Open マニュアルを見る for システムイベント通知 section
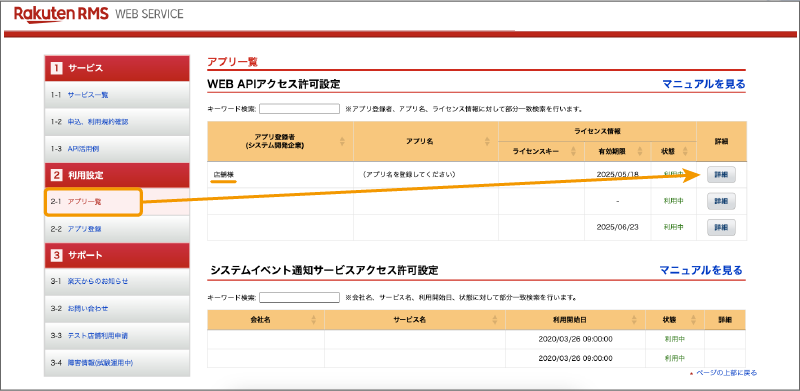This screenshot has height=391, width=800. [701, 270]
